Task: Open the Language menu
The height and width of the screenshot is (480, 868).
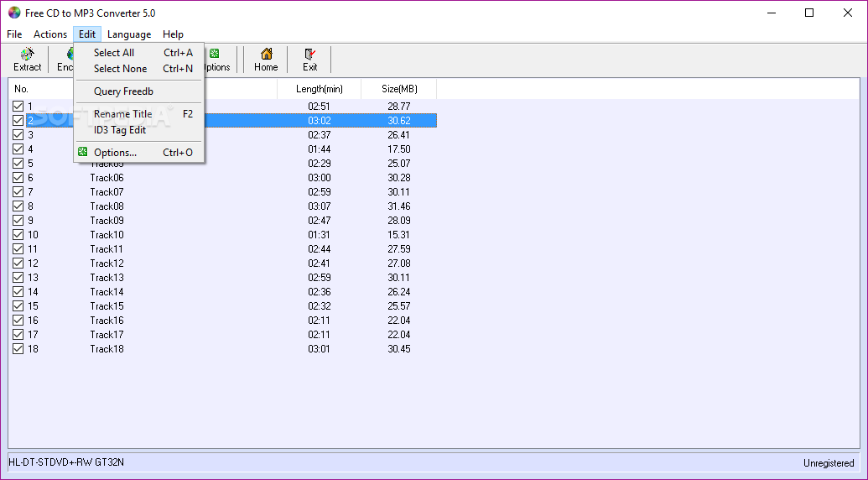Action: pyautogui.click(x=129, y=34)
